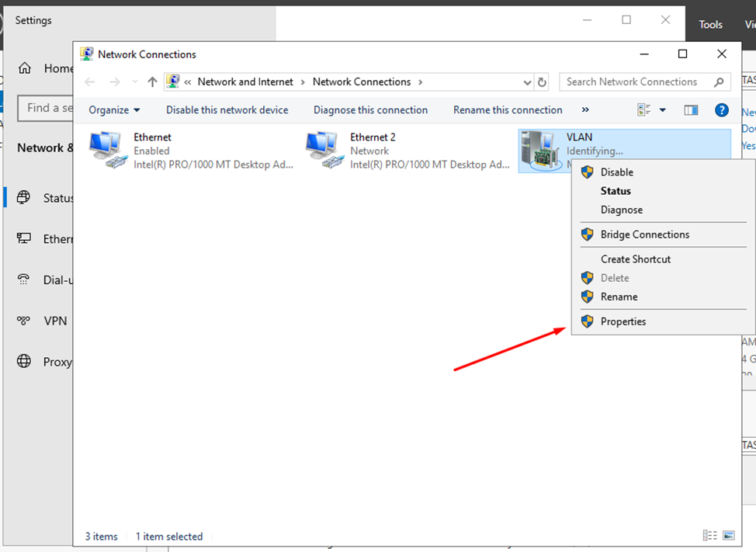The image size is (756, 552).
Task: Toggle the preview pane icon on the toolbar
Action: (691, 109)
